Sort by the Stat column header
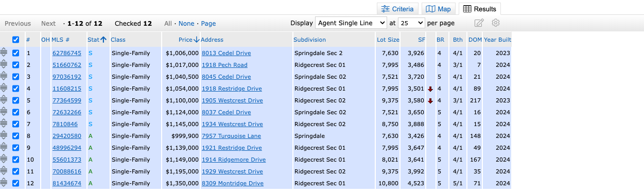 [x=93, y=40]
